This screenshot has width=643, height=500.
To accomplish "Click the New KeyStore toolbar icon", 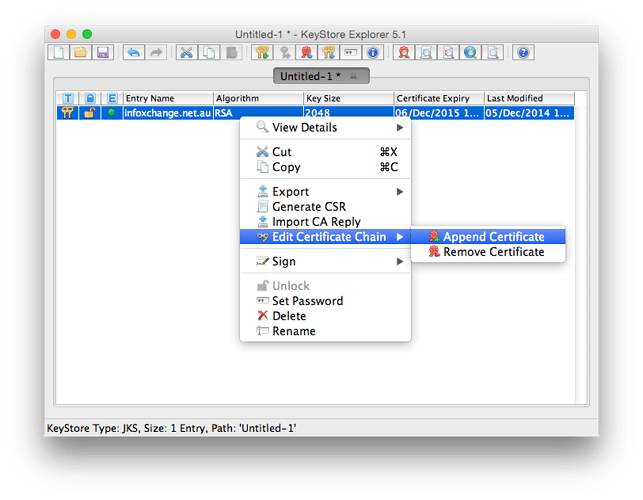I will [58, 53].
